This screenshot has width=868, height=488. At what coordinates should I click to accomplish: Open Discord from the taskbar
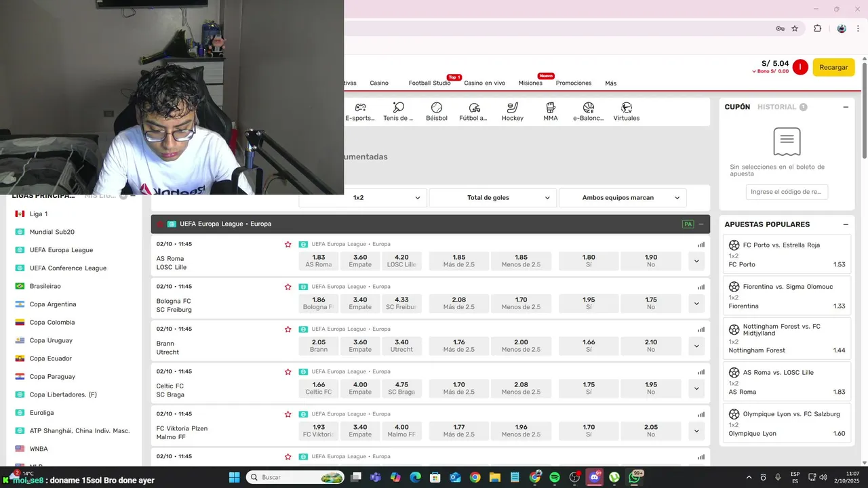click(x=595, y=477)
